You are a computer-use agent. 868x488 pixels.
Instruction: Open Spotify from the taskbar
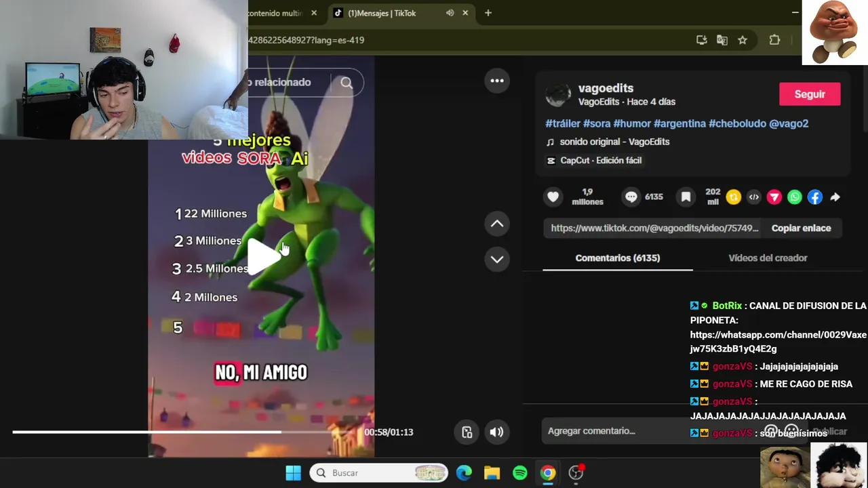[520, 473]
